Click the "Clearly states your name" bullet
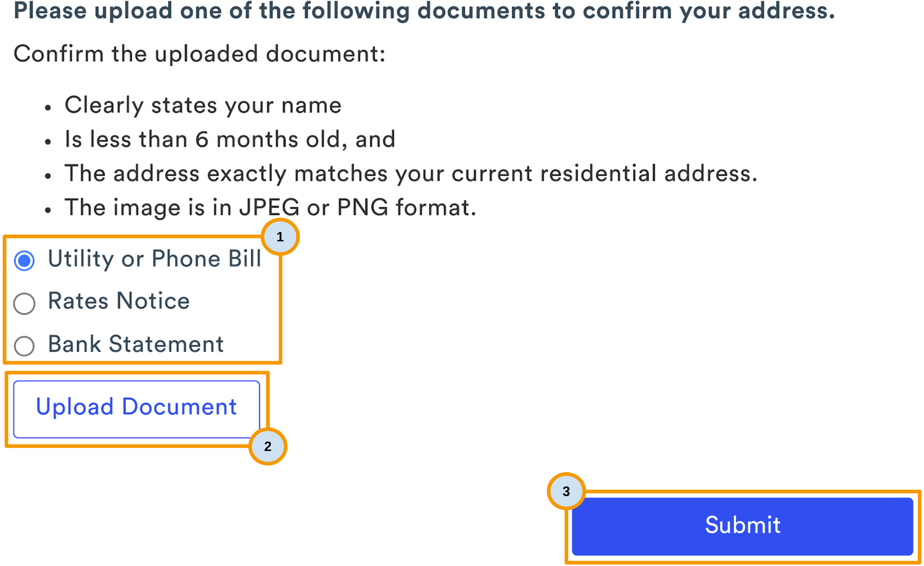The image size is (924, 566). point(203,105)
